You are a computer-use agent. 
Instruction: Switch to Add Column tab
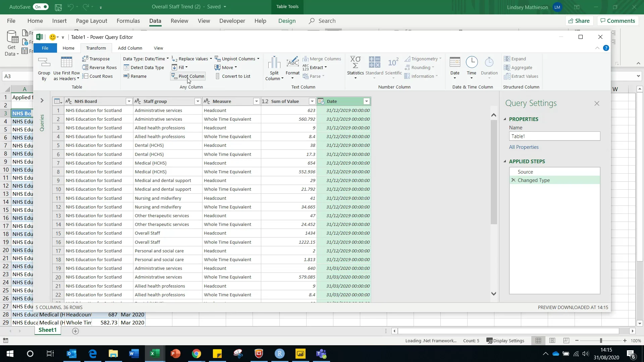tap(130, 48)
